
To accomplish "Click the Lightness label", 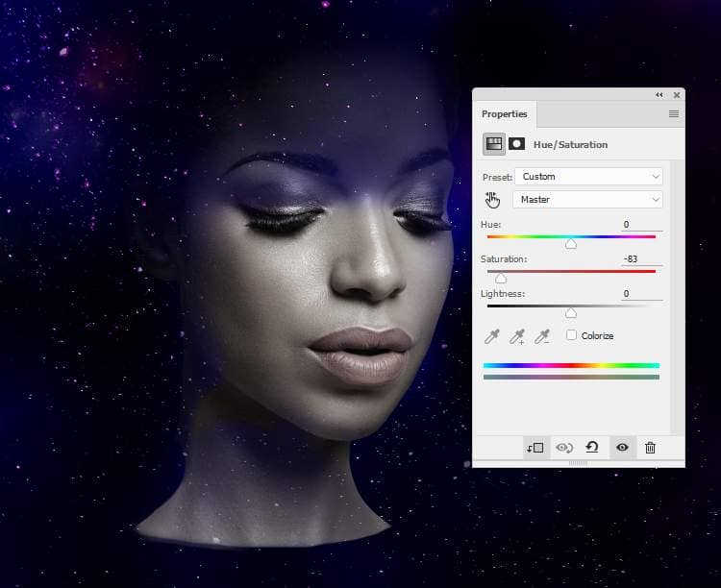I will click(x=503, y=294).
